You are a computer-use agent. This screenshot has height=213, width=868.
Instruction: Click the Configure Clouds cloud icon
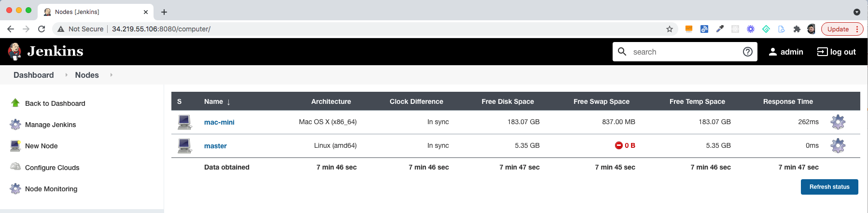pyautogui.click(x=15, y=167)
